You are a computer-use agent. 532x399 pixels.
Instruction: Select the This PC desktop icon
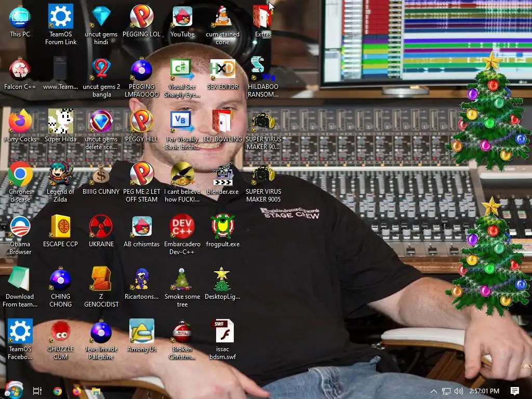click(x=20, y=17)
